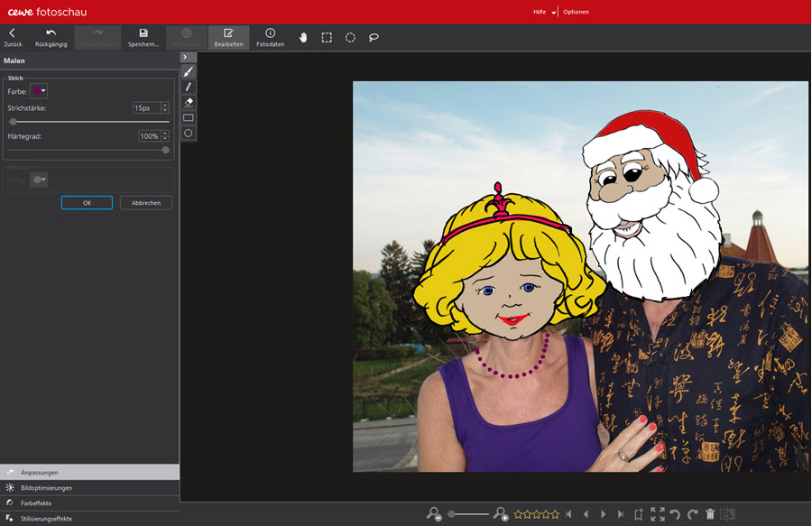
Task: Click the trash delete icon
Action: 710,513
